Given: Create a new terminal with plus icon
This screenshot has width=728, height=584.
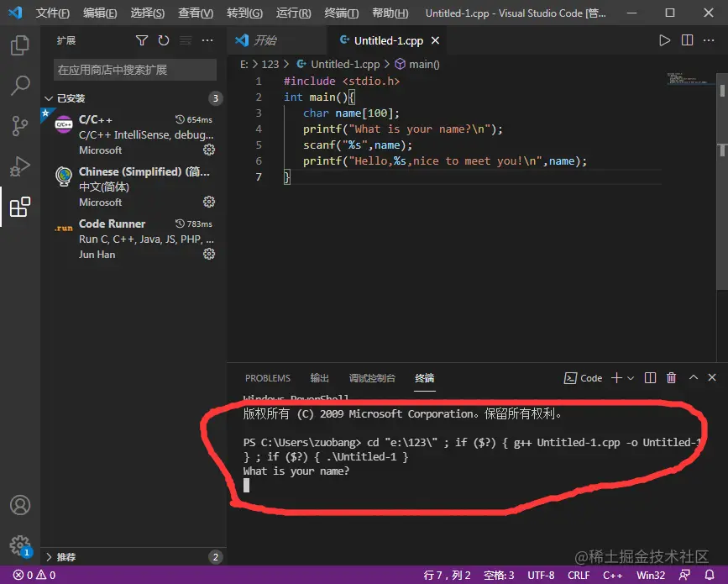Looking at the screenshot, I should [616, 378].
